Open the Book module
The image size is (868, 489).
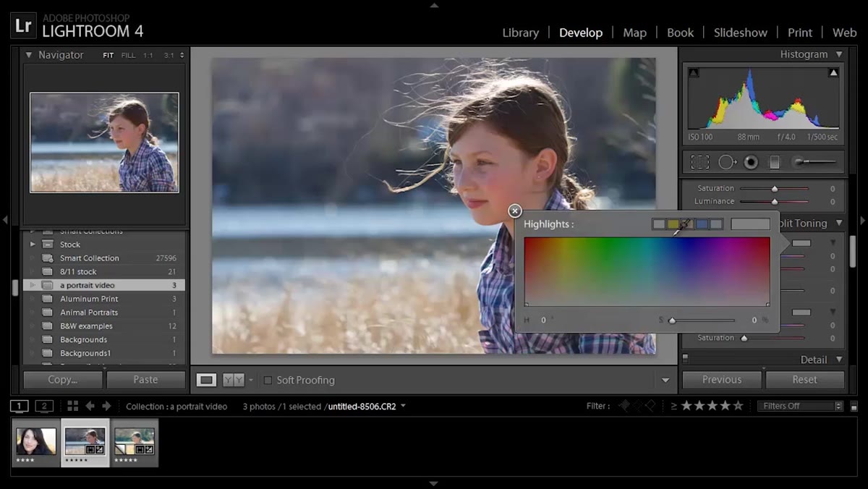tap(680, 33)
